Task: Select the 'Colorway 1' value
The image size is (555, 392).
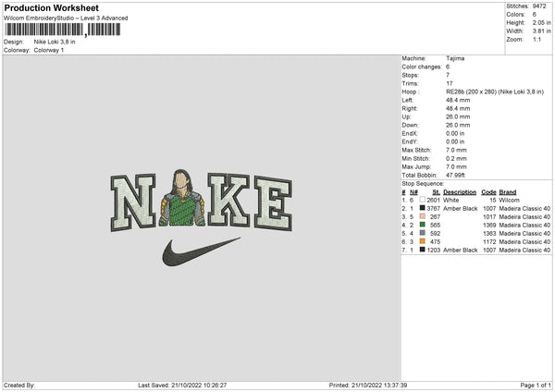Action: tap(49, 50)
